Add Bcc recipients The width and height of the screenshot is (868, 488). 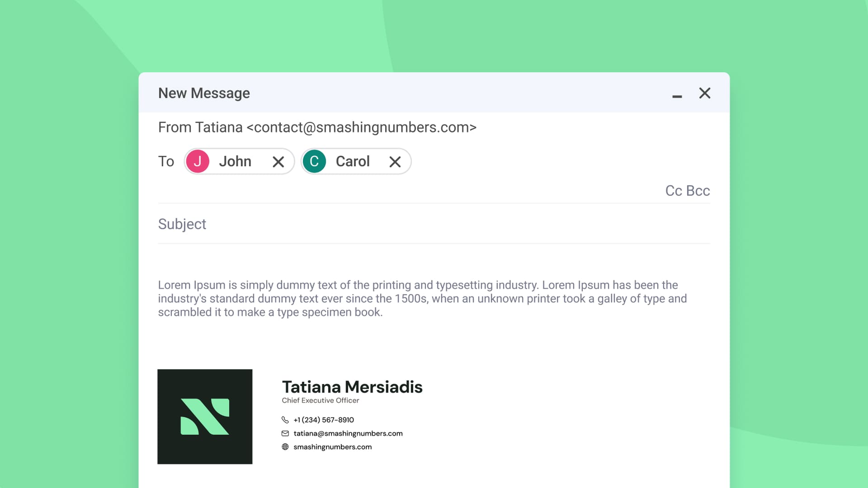[x=698, y=191]
